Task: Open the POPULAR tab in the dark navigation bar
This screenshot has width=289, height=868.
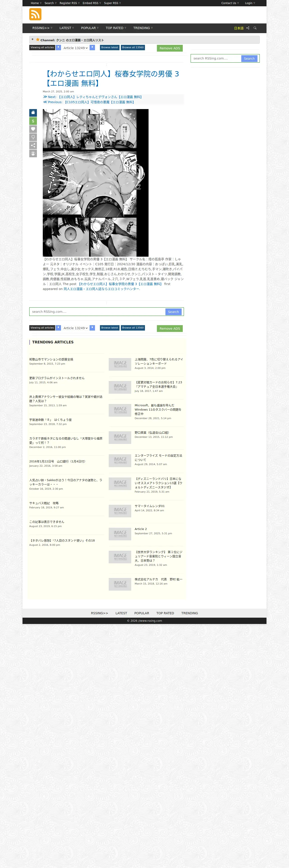Action: coord(90,28)
